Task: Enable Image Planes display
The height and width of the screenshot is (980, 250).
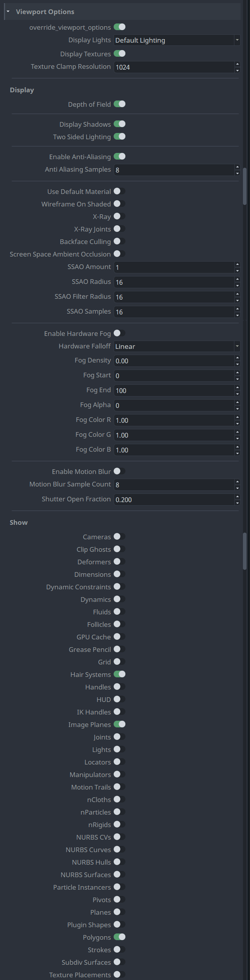Action: point(120,724)
